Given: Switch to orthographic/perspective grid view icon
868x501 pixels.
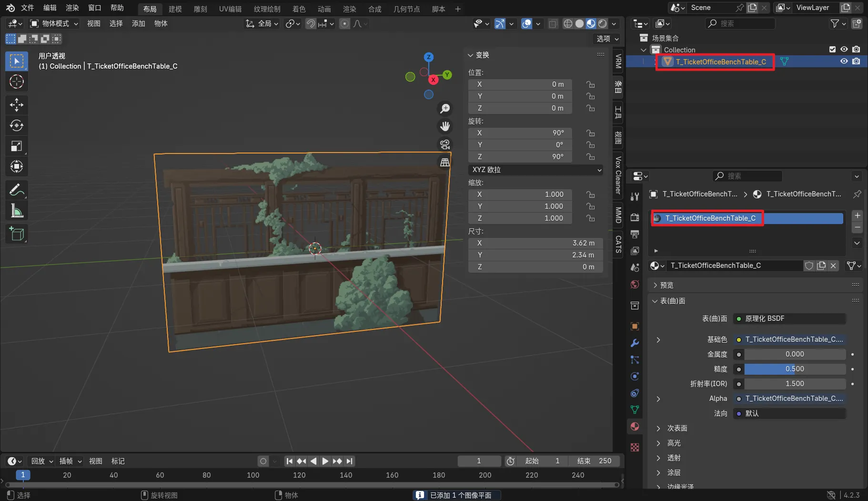Looking at the screenshot, I should (445, 163).
